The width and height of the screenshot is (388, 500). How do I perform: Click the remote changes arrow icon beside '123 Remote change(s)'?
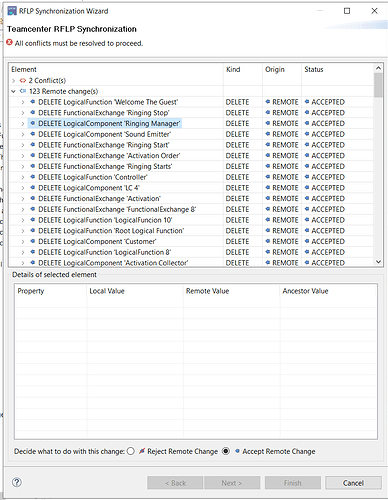click(23, 91)
